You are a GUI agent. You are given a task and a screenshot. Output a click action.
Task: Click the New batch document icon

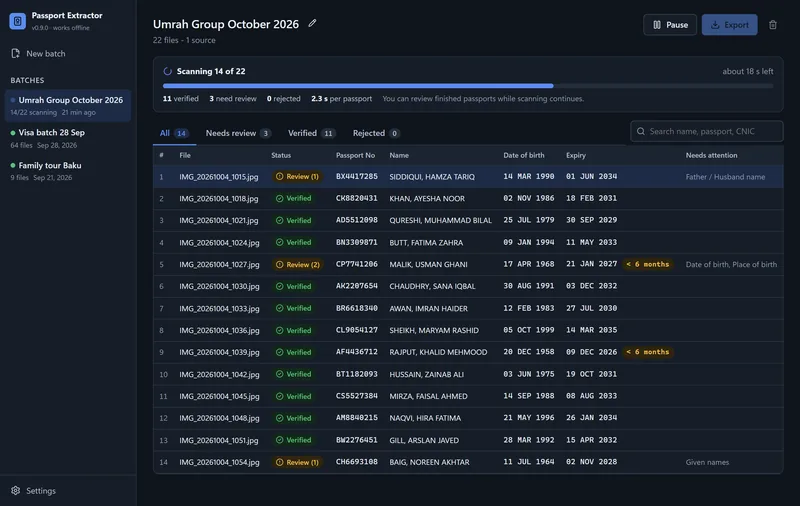[16, 54]
